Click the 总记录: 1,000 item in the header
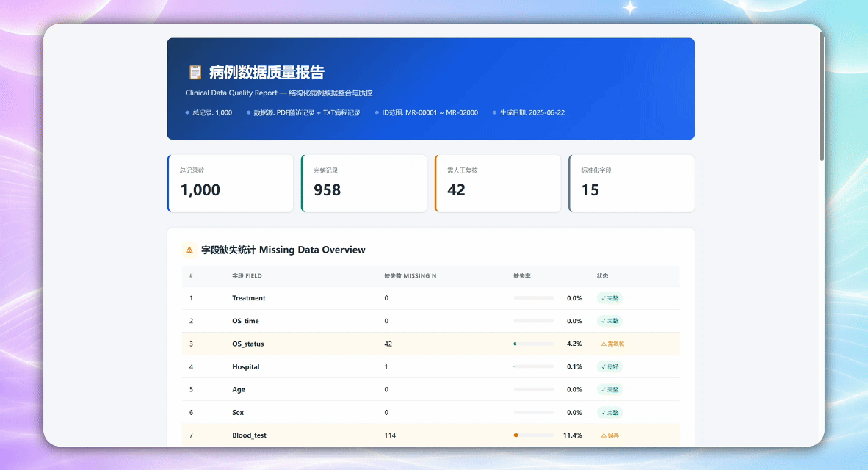 tap(209, 112)
